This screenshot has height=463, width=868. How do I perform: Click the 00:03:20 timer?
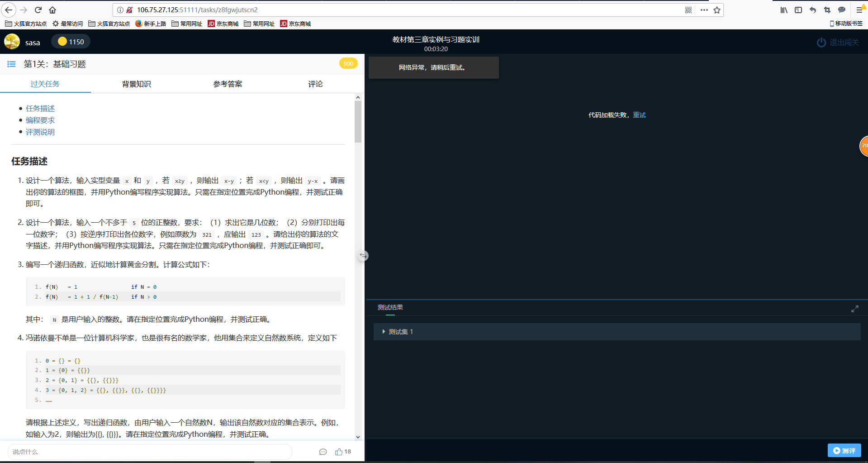click(436, 49)
